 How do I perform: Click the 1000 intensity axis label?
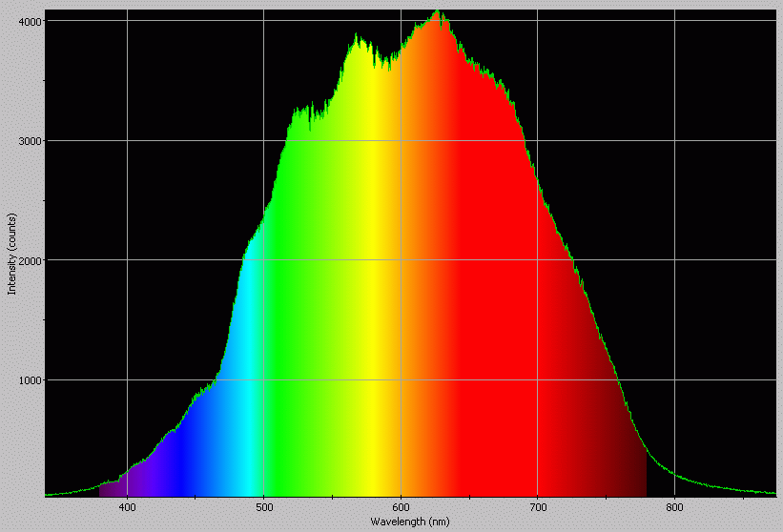30,380
